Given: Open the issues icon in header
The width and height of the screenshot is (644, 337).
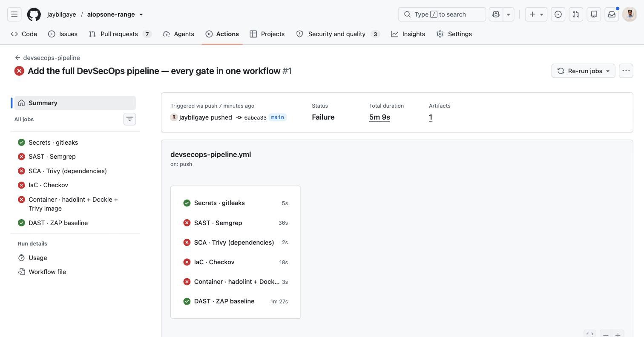Looking at the screenshot, I should [558, 14].
